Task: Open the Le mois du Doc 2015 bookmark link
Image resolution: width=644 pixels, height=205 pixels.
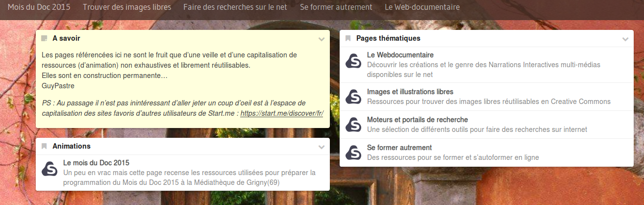Action: point(96,163)
